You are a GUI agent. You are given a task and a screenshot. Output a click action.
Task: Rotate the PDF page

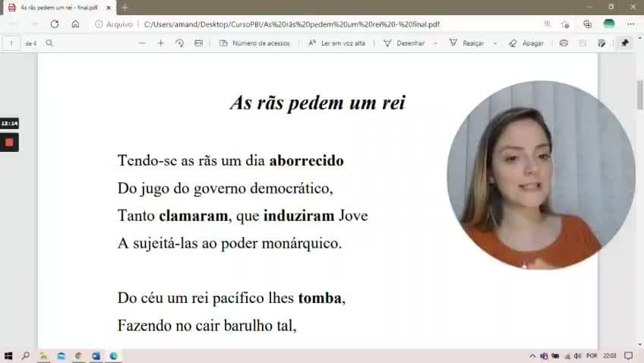[x=179, y=43]
